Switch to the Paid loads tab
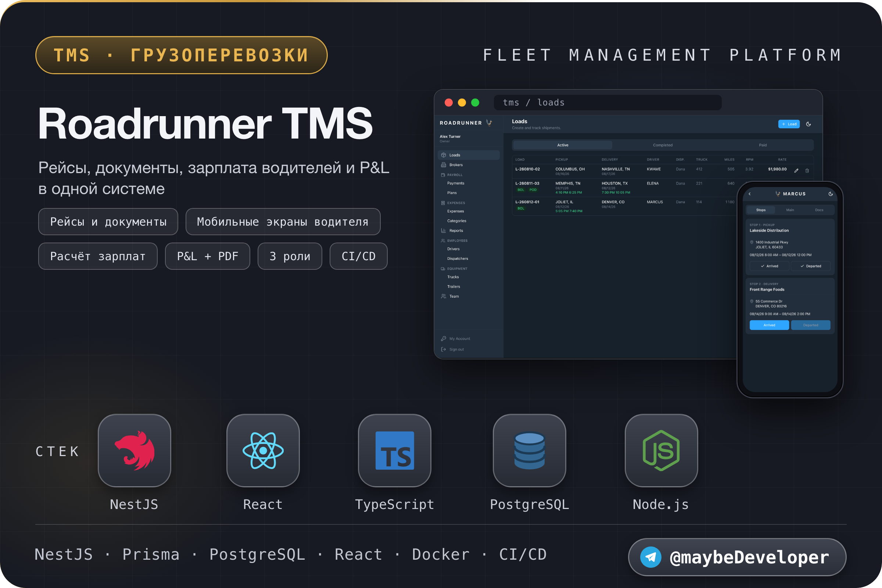The width and height of the screenshot is (882, 588). tap(763, 145)
